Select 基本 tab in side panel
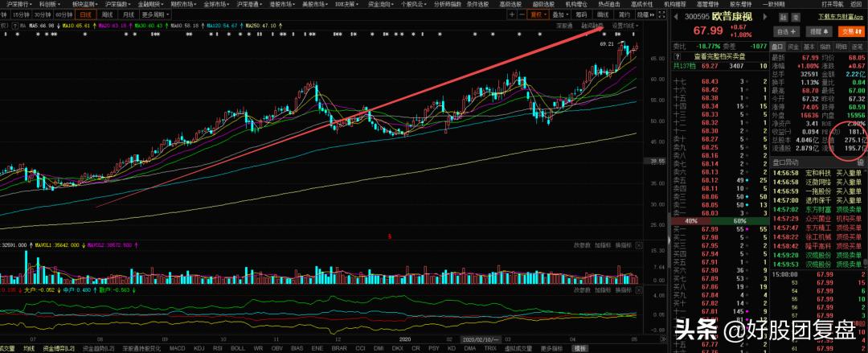The image size is (868, 353). click(809, 47)
